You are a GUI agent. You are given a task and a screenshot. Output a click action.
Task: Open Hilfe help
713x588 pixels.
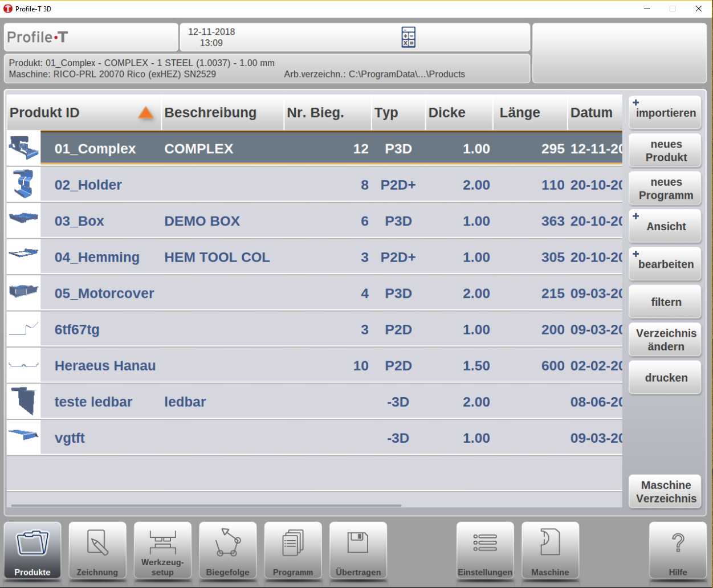[678, 550]
